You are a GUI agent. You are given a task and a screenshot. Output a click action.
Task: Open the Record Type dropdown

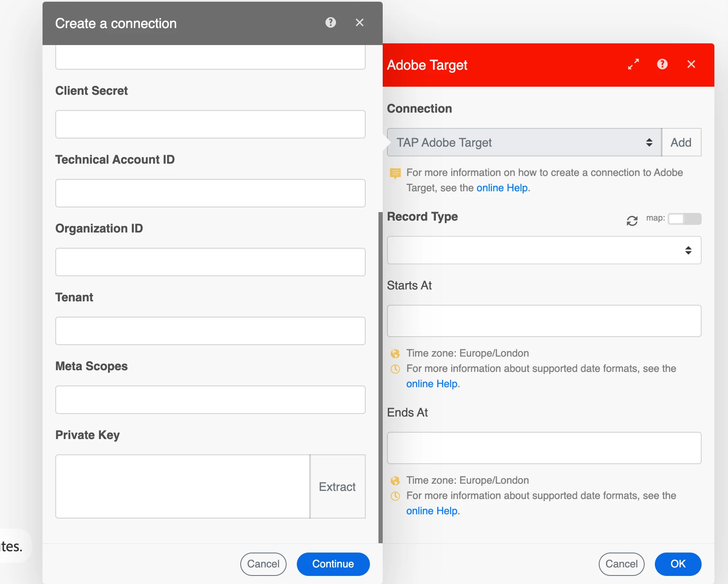(544, 250)
